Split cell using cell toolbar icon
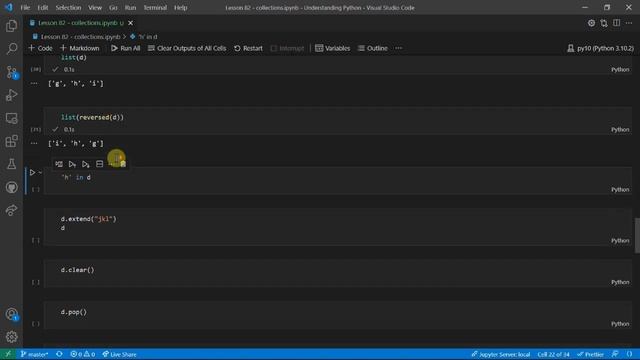Viewport: 640px width, 360px height. 99,164
